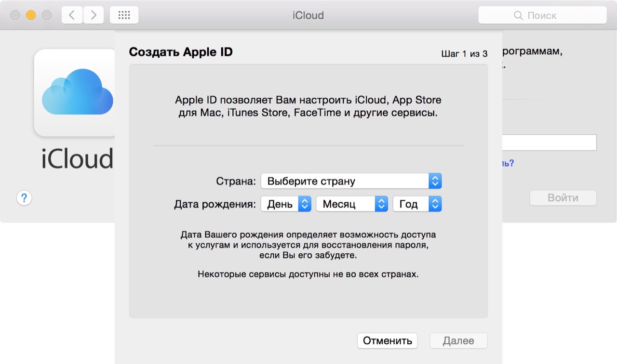
Task: Go back with the left arrow button
Action: [x=72, y=15]
